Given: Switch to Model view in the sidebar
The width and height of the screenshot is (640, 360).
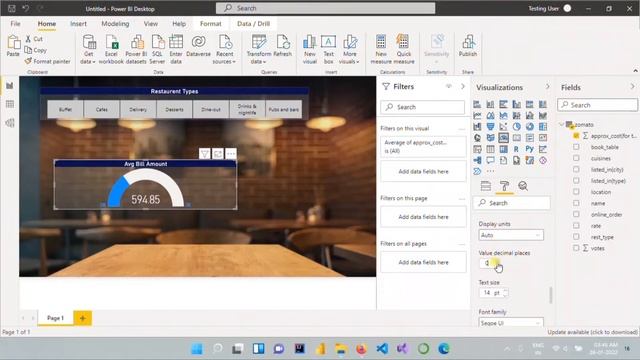Looking at the screenshot, I should click(x=10, y=123).
